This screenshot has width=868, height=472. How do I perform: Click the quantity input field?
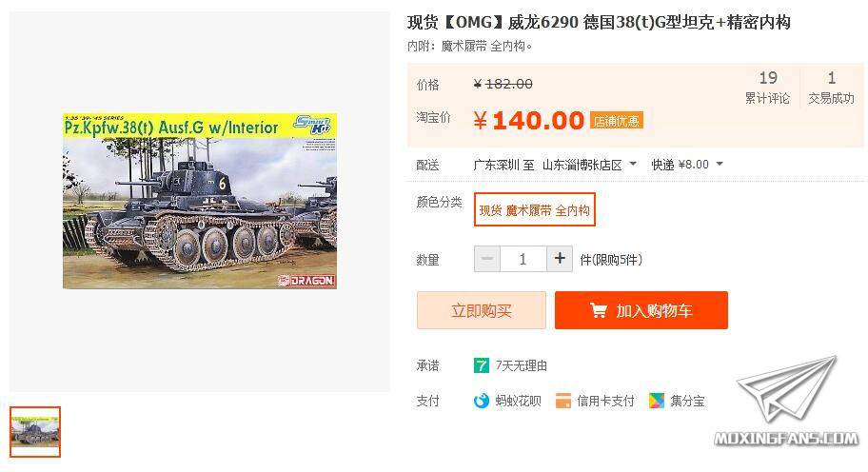coord(523,259)
